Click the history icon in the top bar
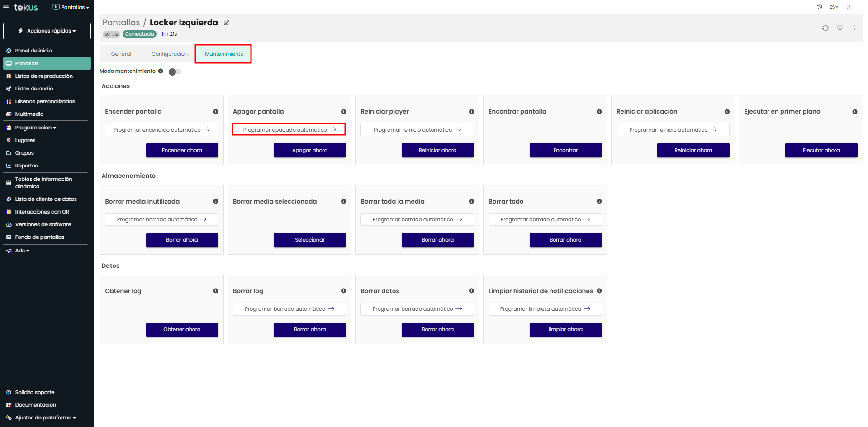The image size is (868, 427). click(819, 7)
